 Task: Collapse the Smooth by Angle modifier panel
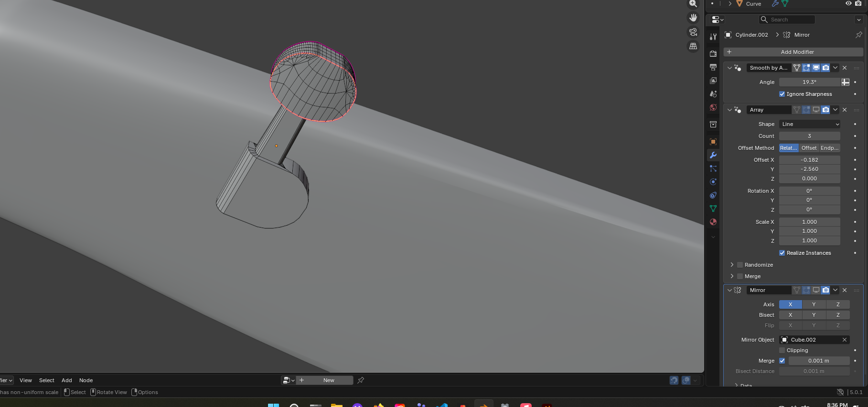click(x=729, y=68)
